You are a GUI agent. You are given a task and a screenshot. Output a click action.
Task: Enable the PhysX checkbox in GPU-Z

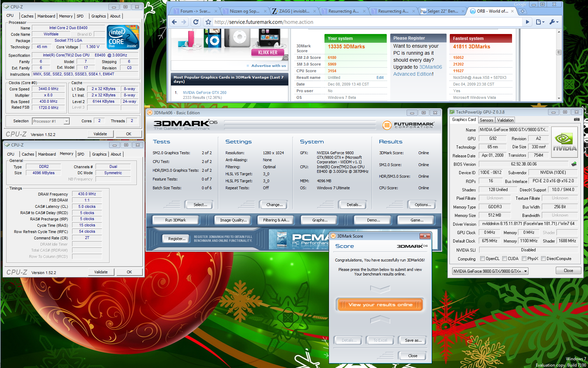524,259
